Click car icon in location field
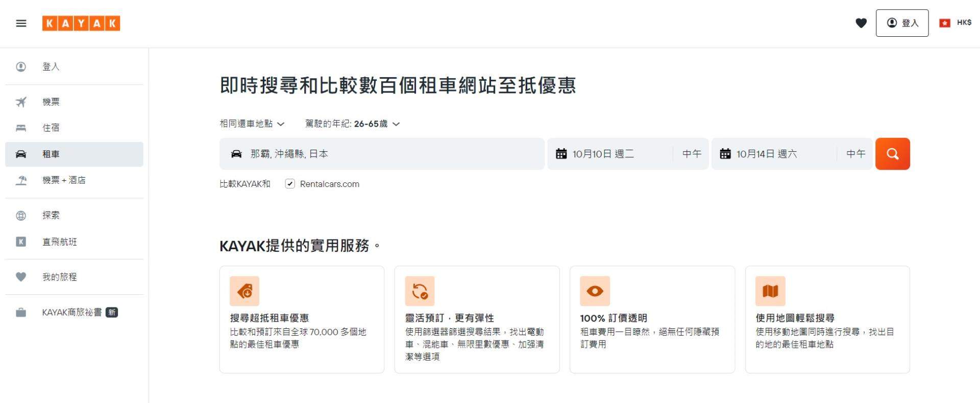The width and height of the screenshot is (980, 403). pyautogui.click(x=236, y=154)
